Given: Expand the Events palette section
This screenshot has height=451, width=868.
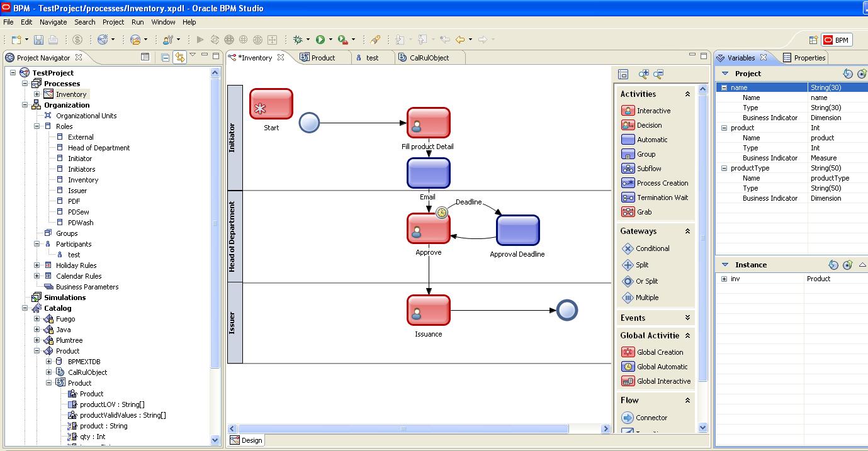Looking at the screenshot, I should [688, 318].
